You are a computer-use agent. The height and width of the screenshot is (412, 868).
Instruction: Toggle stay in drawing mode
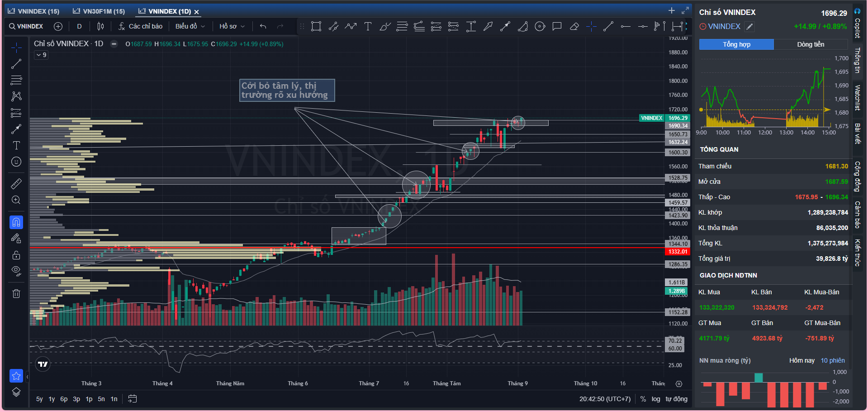[16, 238]
